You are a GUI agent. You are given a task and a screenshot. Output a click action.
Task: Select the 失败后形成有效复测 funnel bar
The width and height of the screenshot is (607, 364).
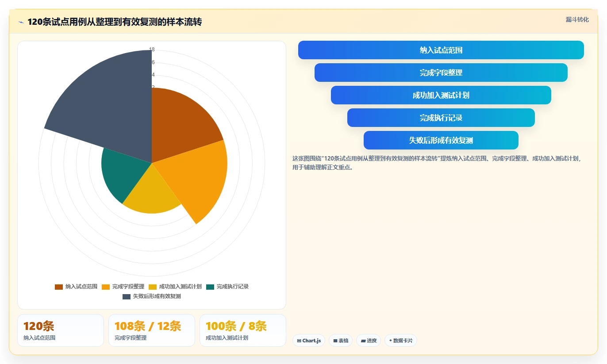pos(441,140)
